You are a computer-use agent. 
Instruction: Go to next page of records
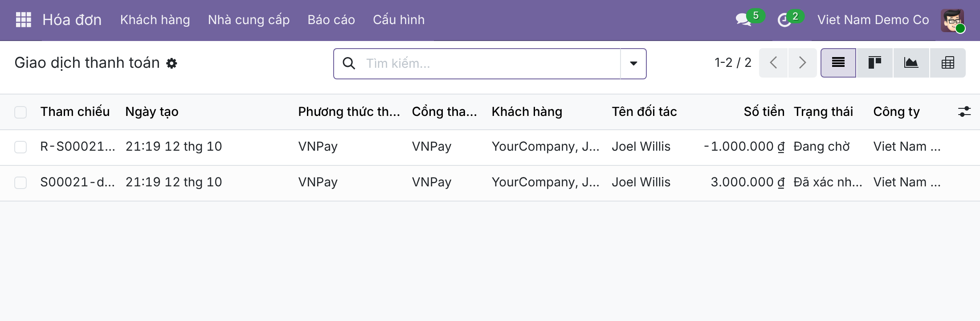coord(802,63)
